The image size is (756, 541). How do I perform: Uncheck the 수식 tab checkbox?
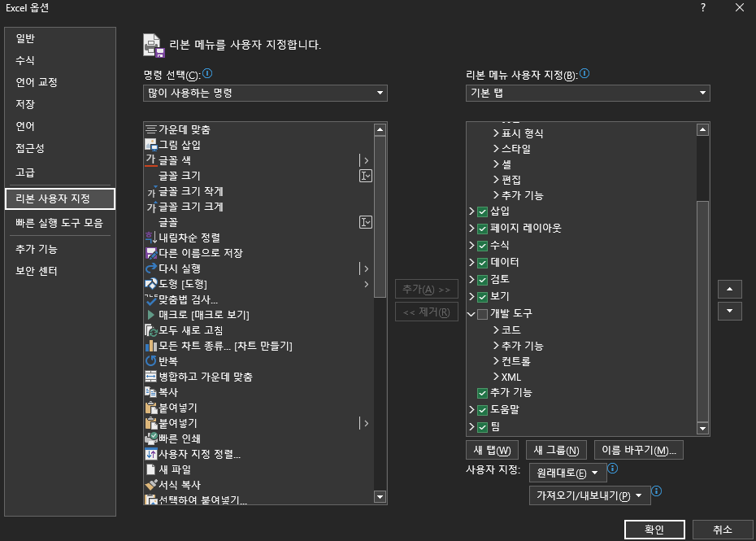pos(482,246)
